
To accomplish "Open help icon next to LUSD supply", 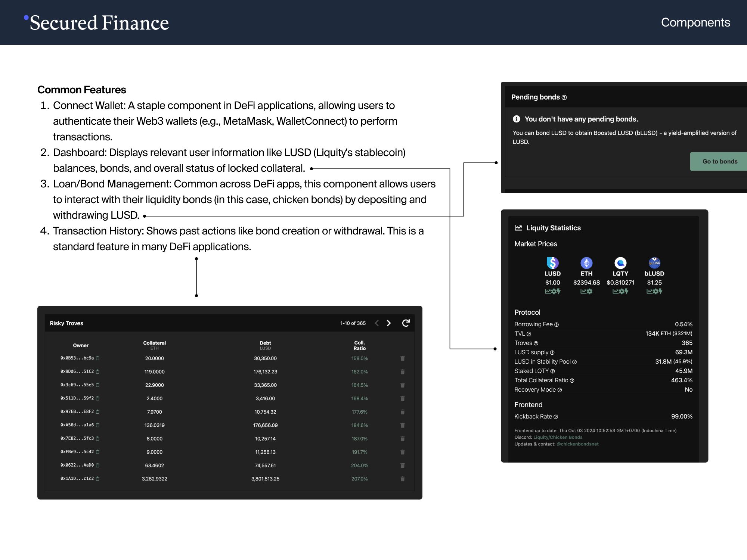I will (x=552, y=353).
